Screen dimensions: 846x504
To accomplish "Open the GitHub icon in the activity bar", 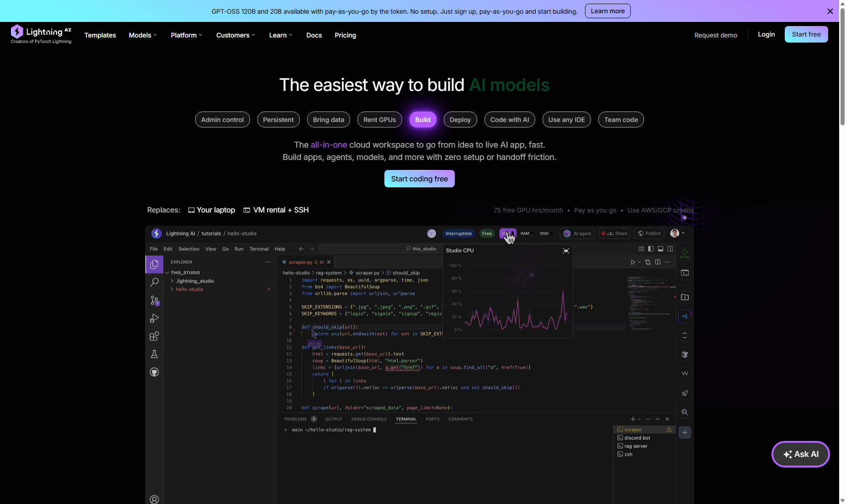I will click(x=154, y=372).
